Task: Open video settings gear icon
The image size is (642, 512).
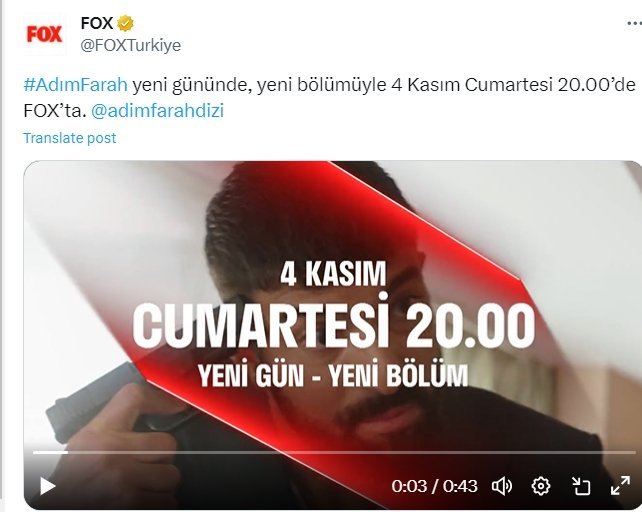Action: pos(540,486)
